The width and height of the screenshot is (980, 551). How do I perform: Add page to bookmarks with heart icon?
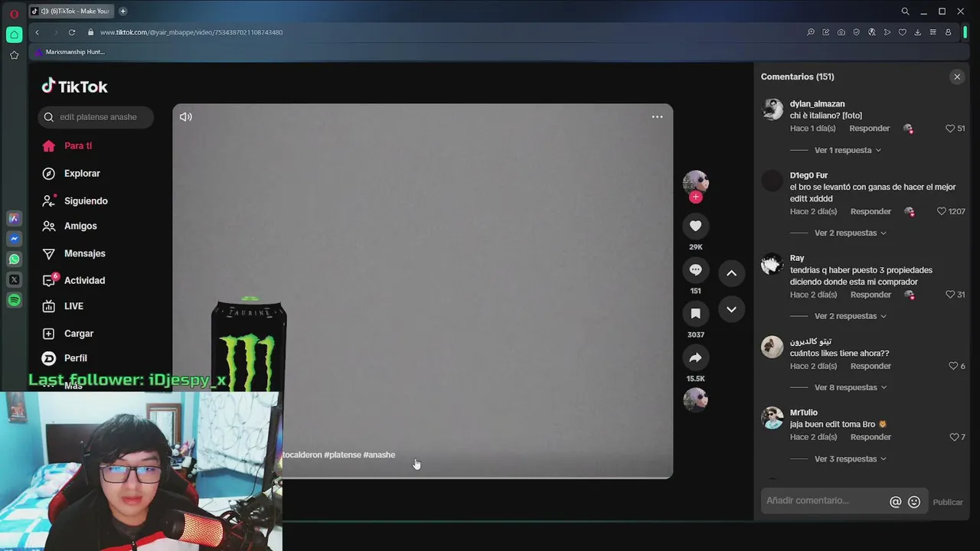[903, 32]
